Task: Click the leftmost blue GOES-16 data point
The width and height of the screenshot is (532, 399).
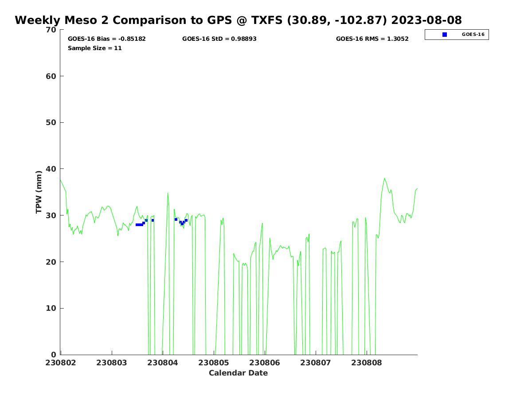Action: tap(137, 225)
